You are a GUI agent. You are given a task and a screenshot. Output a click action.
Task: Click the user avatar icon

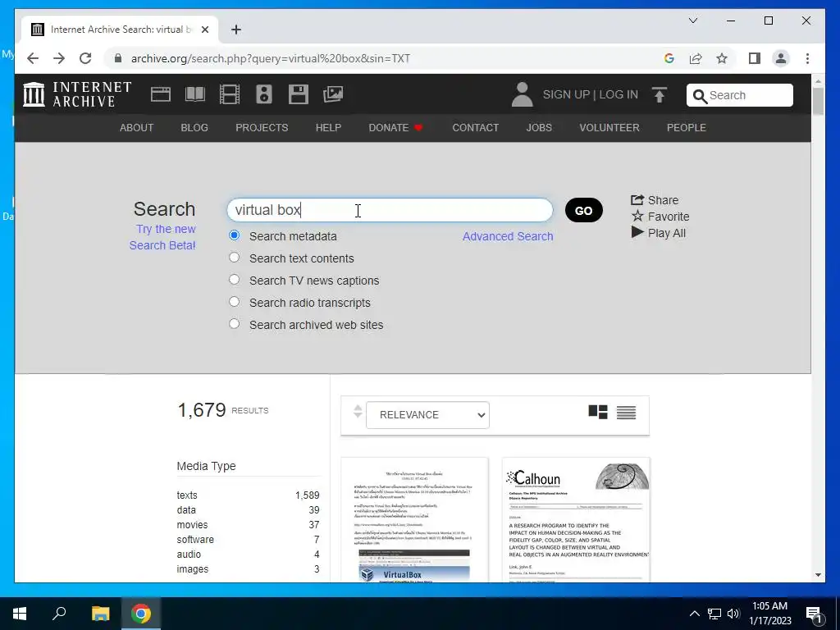tap(522, 94)
